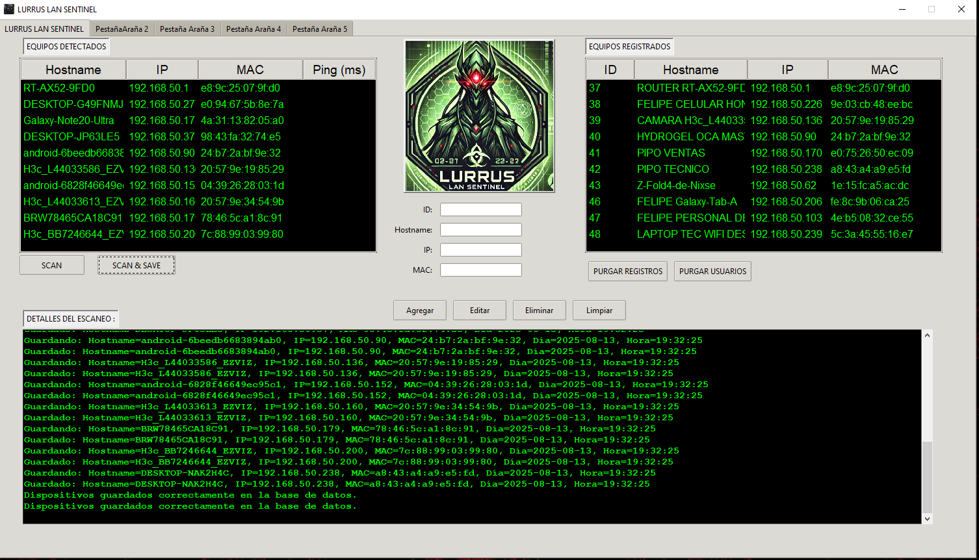Close the LURRUS LAN SENTINEL window
Screen dimensions: 979x560
coord(961,9)
